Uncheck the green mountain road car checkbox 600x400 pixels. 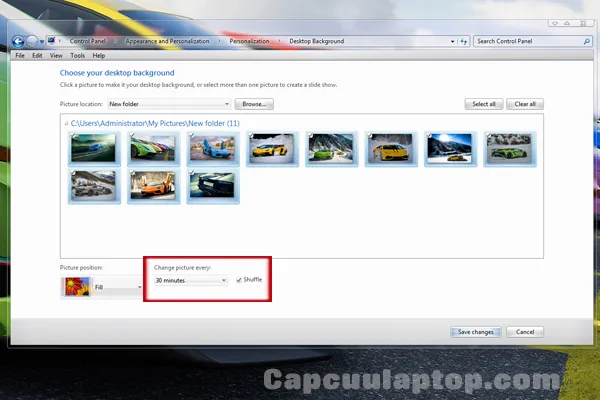pyautogui.click(x=310, y=135)
